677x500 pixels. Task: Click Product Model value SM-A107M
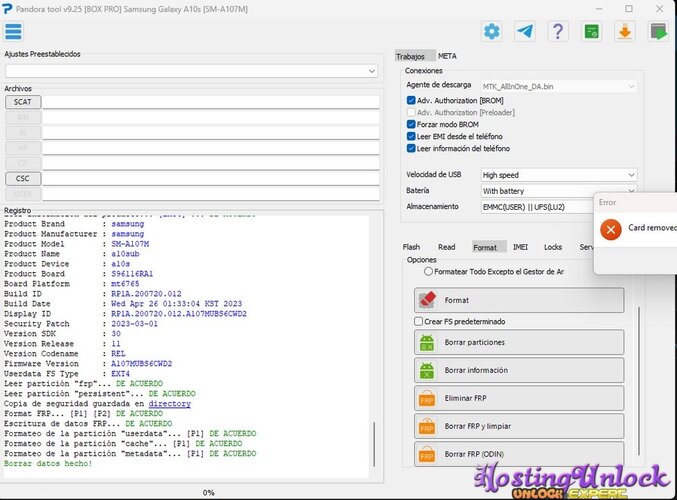130,244
